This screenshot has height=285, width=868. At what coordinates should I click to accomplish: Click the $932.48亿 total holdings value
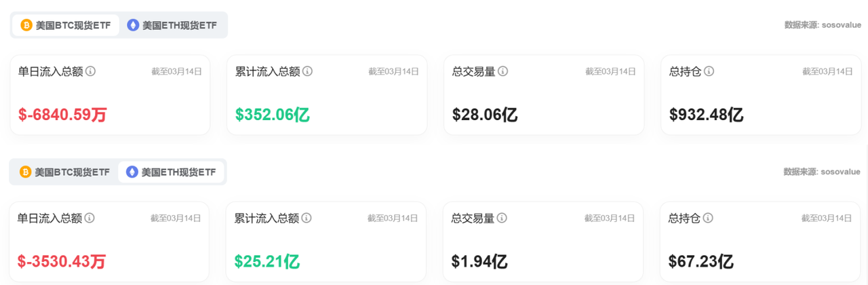pos(706,115)
